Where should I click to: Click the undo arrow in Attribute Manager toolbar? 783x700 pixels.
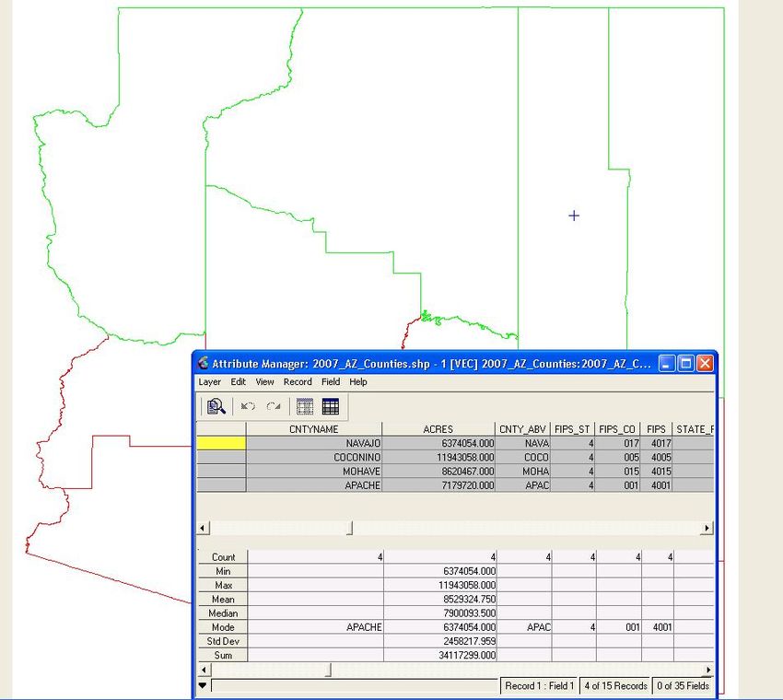[x=248, y=406]
